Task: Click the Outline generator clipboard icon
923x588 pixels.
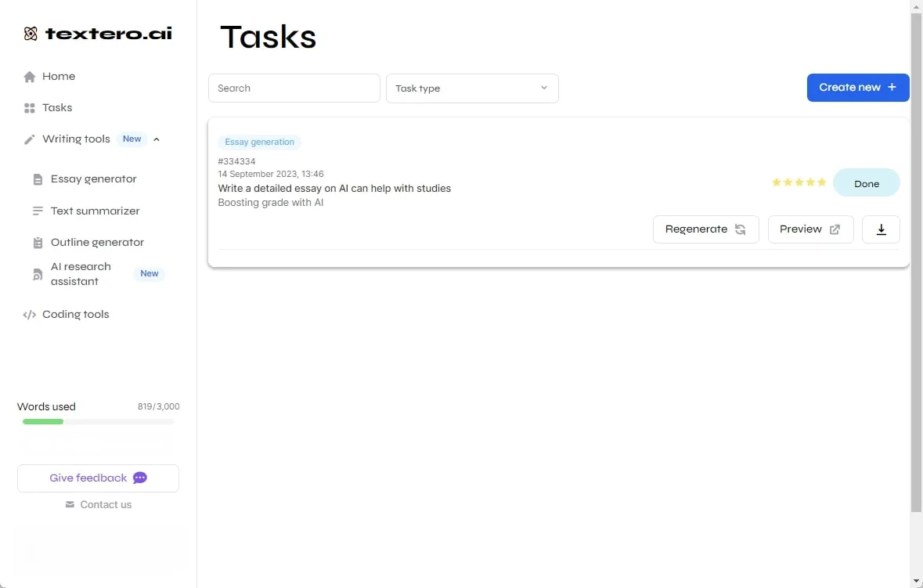Action: [x=38, y=243]
